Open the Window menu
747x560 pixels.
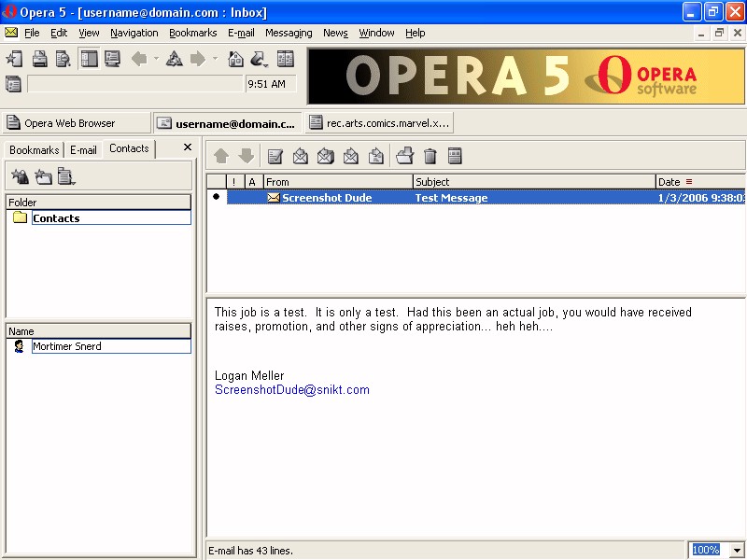tap(376, 33)
